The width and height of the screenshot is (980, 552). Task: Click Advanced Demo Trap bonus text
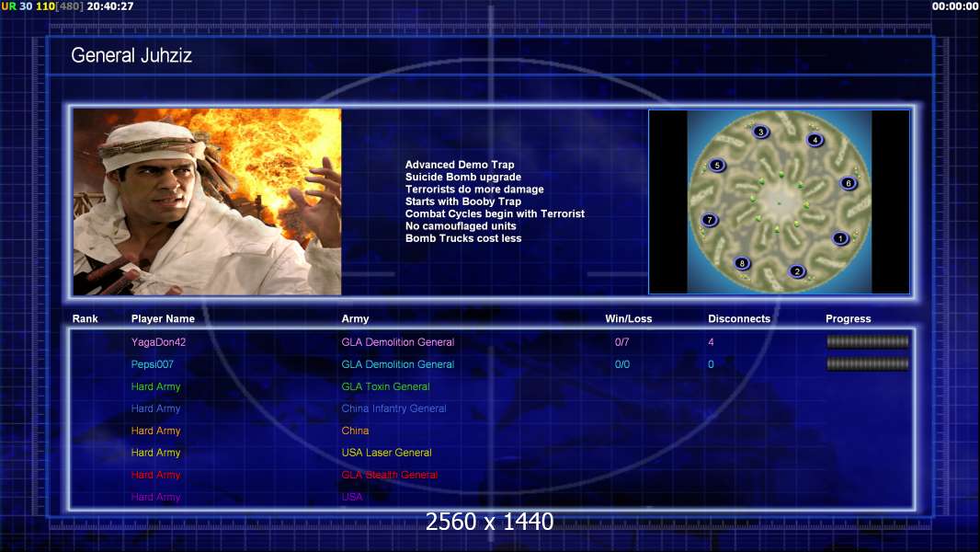(460, 165)
